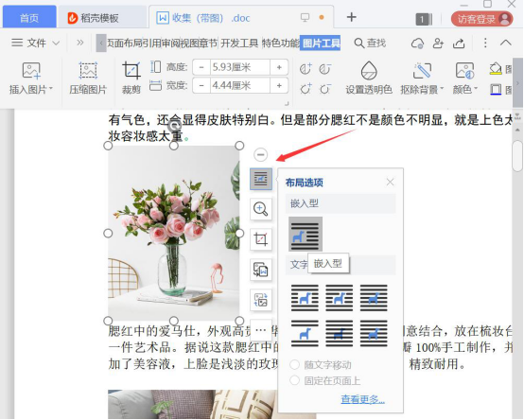Decrease height with the minus stepper
The image size is (524, 420).
pyautogui.click(x=201, y=67)
